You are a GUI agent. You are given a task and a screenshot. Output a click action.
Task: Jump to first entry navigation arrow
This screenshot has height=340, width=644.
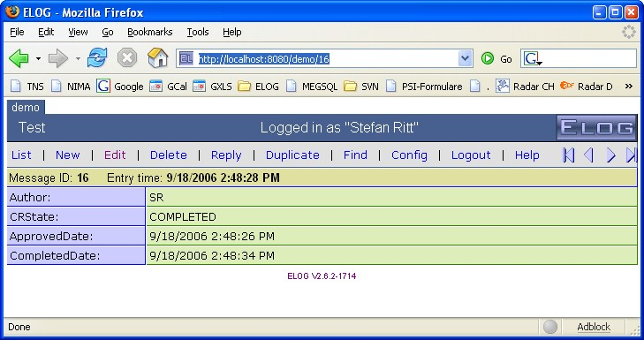coord(568,155)
